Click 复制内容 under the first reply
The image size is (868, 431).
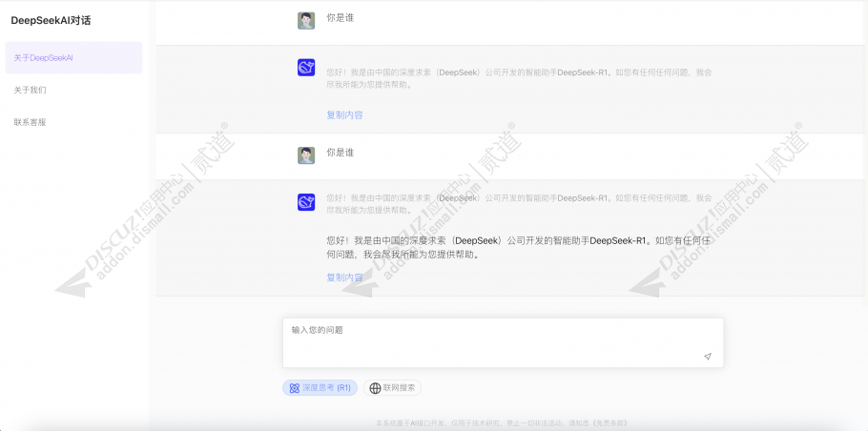tap(345, 115)
